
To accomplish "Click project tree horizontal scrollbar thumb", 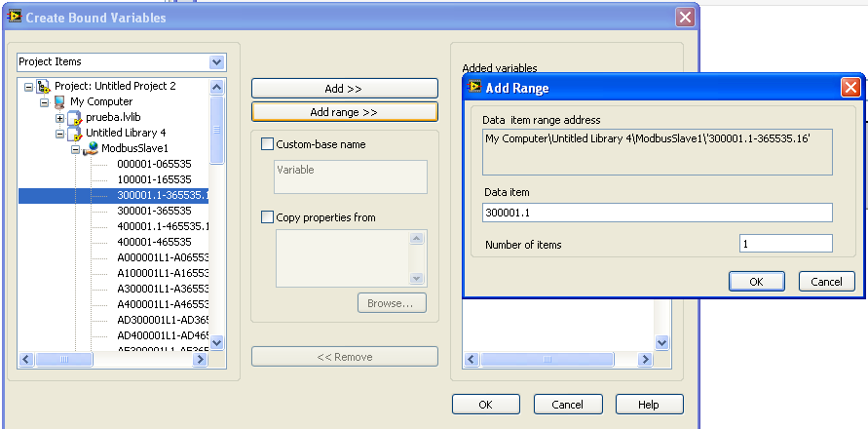I will coord(64,360).
